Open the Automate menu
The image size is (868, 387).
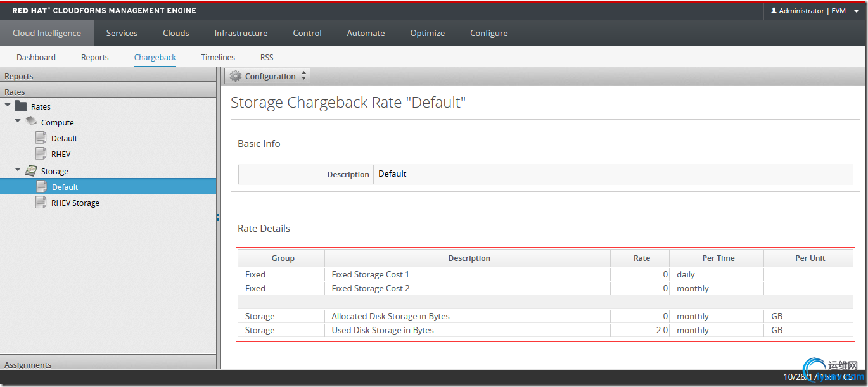pyautogui.click(x=366, y=33)
